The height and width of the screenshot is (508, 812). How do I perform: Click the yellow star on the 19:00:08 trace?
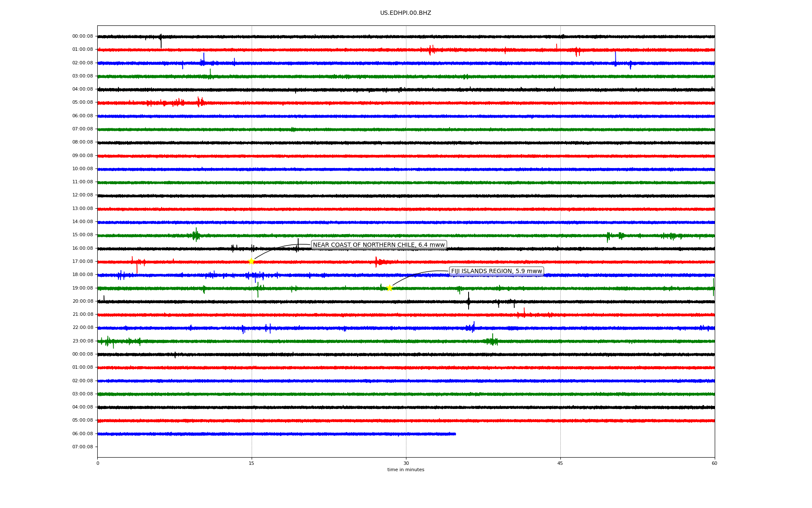[x=390, y=288]
